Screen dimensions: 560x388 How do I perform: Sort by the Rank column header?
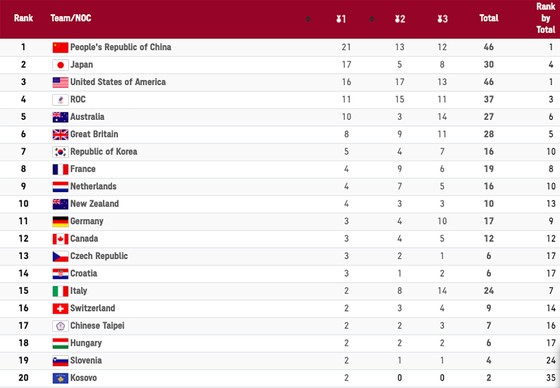(x=23, y=18)
